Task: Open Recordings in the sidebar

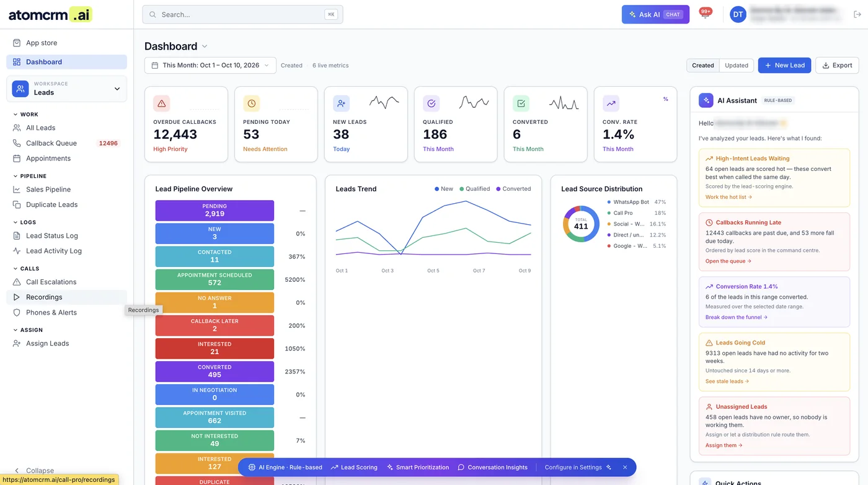Action: click(66, 297)
